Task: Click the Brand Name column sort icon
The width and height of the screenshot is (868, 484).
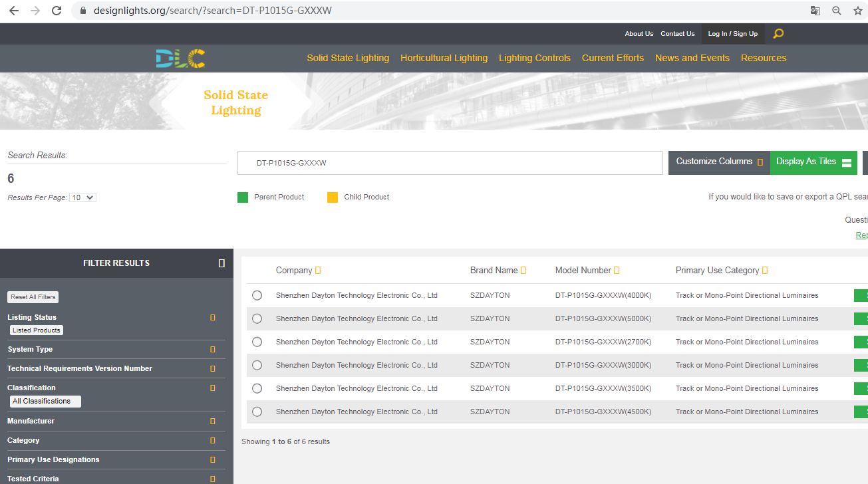Action: [523, 271]
